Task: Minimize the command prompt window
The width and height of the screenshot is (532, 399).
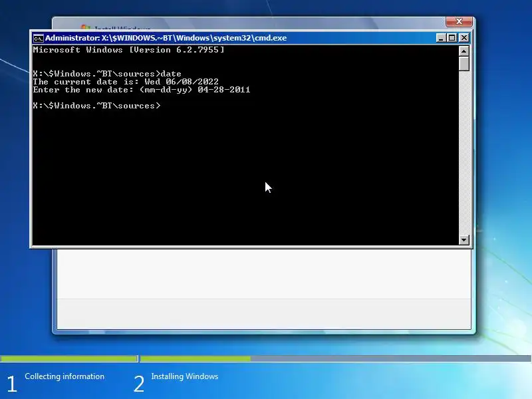Action: 441,38
